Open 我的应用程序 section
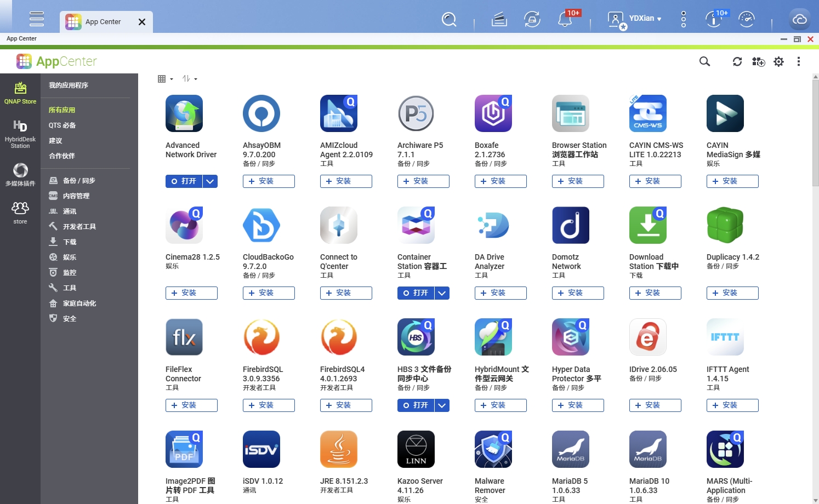This screenshot has height=504, width=819. click(x=69, y=85)
